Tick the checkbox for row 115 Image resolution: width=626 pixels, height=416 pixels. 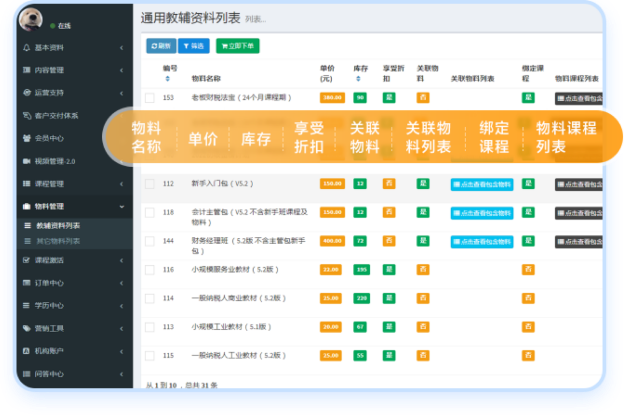point(150,356)
